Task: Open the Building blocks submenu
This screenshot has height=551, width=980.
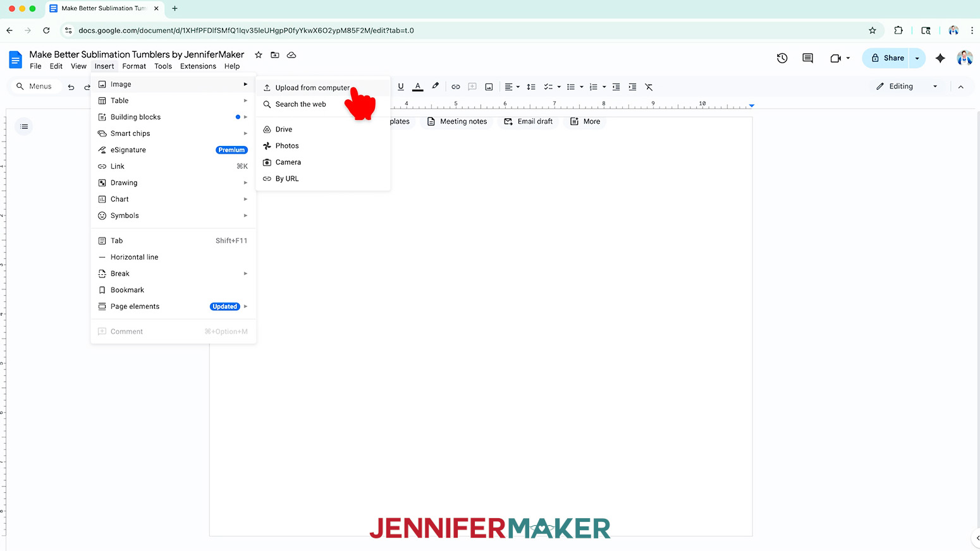Action: (173, 117)
